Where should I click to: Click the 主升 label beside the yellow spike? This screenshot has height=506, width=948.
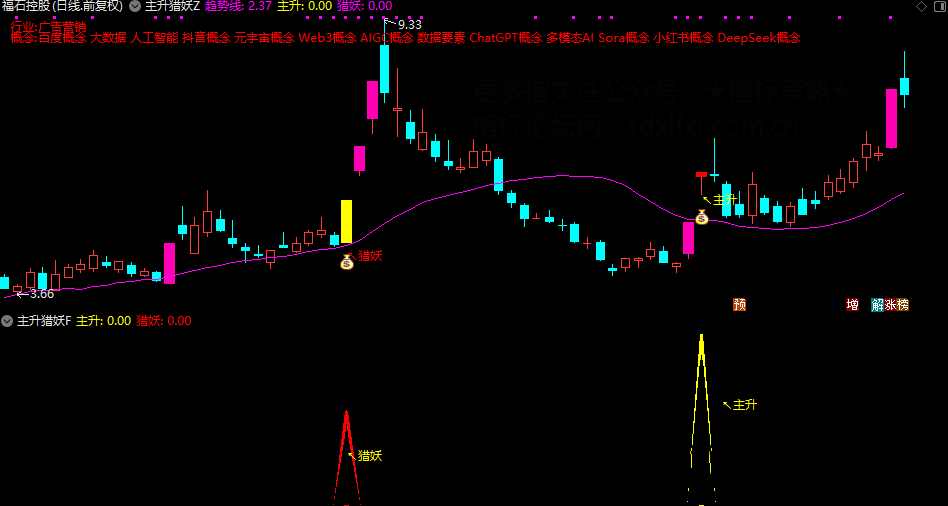tap(745, 405)
